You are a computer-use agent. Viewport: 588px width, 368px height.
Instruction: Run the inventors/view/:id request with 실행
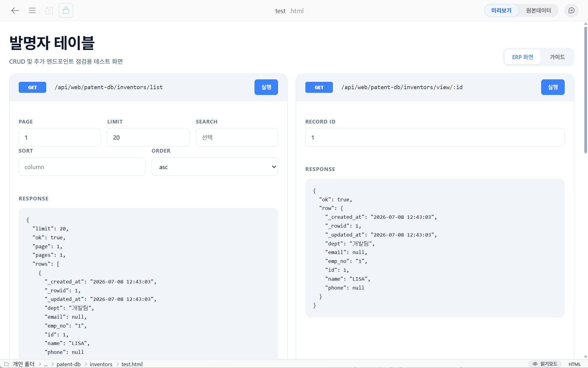[x=553, y=87]
